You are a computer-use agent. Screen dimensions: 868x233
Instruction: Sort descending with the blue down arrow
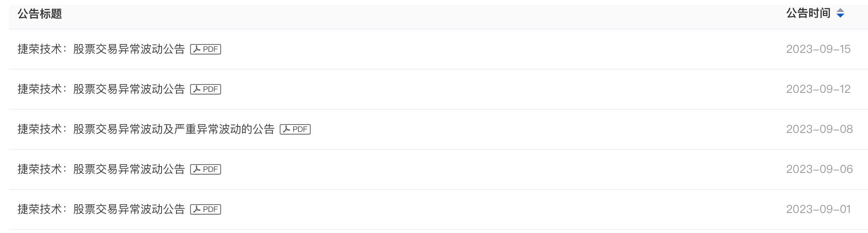pos(840,16)
